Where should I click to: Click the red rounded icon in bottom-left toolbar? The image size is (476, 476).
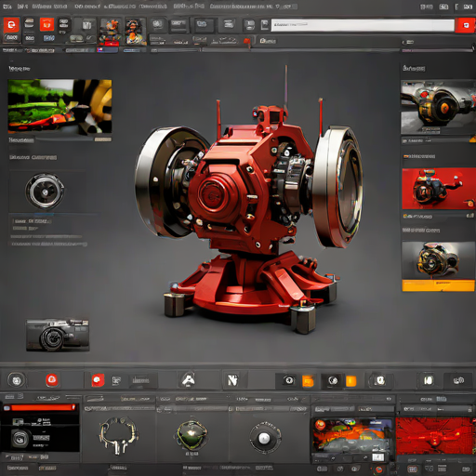click(52, 380)
